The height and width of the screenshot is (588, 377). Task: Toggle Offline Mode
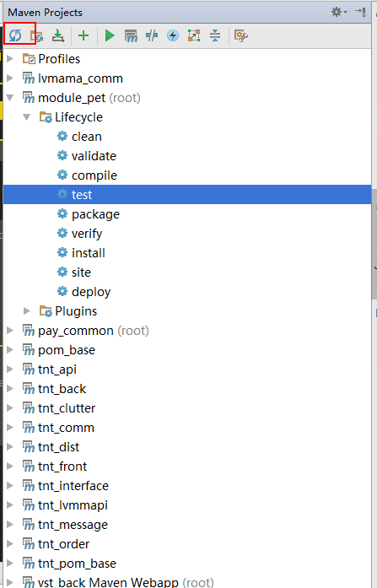click(x=152, y=35)
